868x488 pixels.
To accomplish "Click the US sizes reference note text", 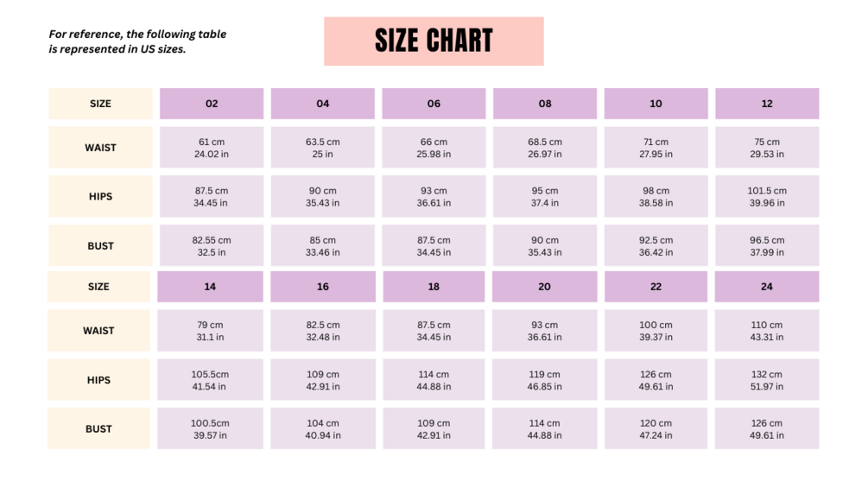I will pyautogui.click(x=137, y=41).
